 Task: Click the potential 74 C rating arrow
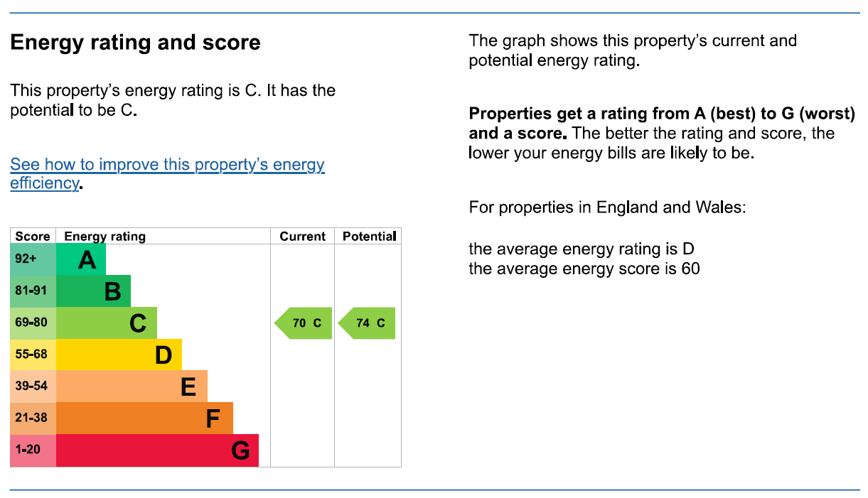(x=366, y=323)
